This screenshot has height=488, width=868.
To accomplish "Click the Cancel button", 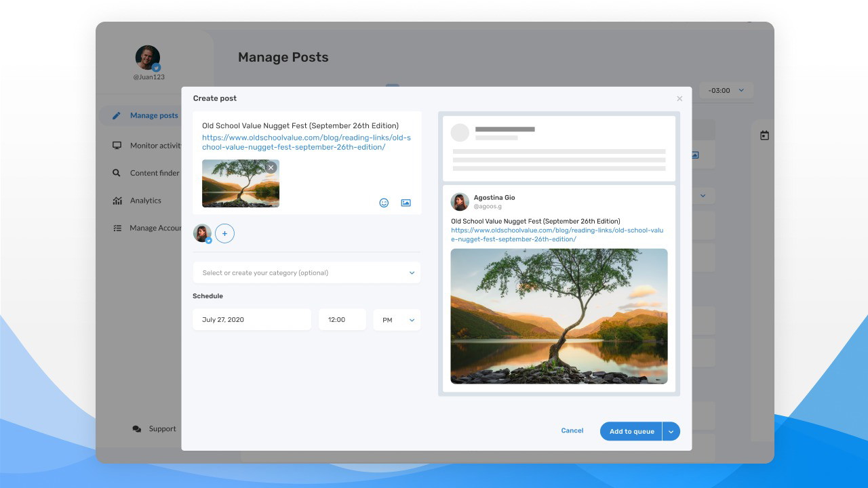I will click(x=572, y=431).
